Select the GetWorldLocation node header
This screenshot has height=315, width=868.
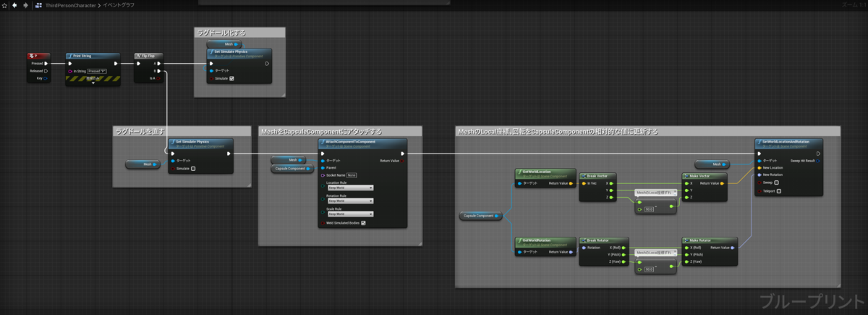(545, 173)
